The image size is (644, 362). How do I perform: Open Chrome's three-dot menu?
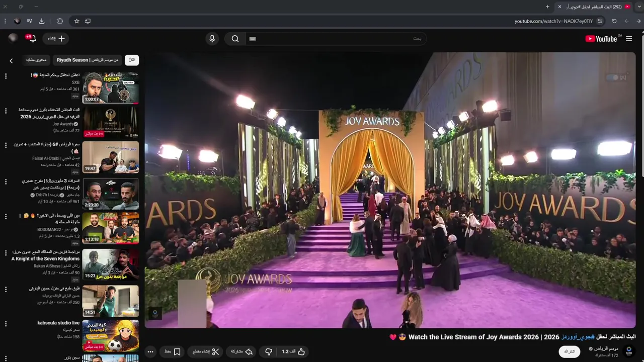[x=5, y=21]
